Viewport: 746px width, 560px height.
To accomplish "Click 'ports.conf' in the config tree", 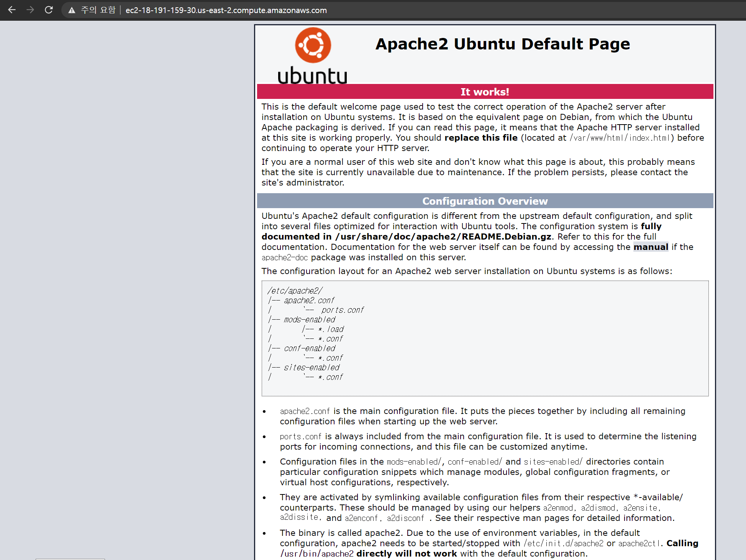I will click(343, 310).
